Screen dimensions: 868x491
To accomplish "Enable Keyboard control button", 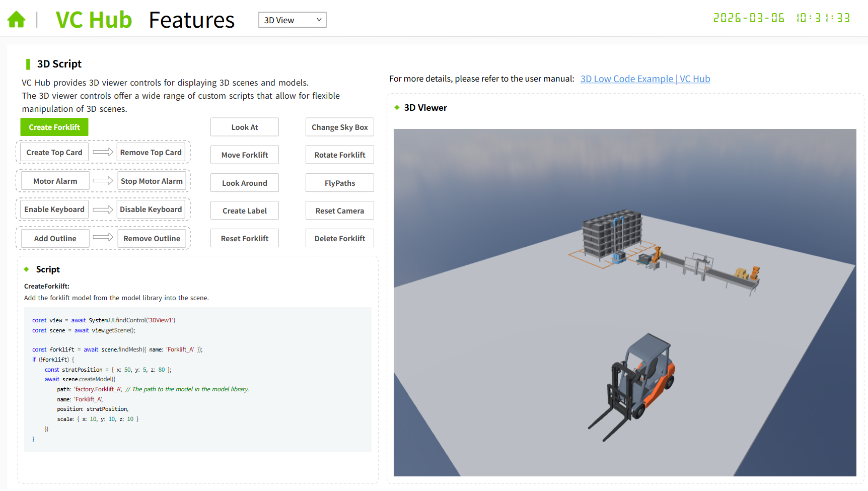I will coord(54,209).
